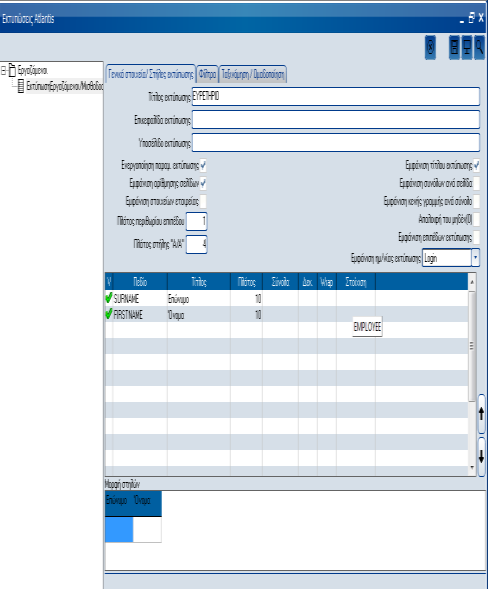Screen dimensions: 488x589
Task: Open the Ταξινόμηση / Ομαδοποίηση tab
Action: coord(253,74)
